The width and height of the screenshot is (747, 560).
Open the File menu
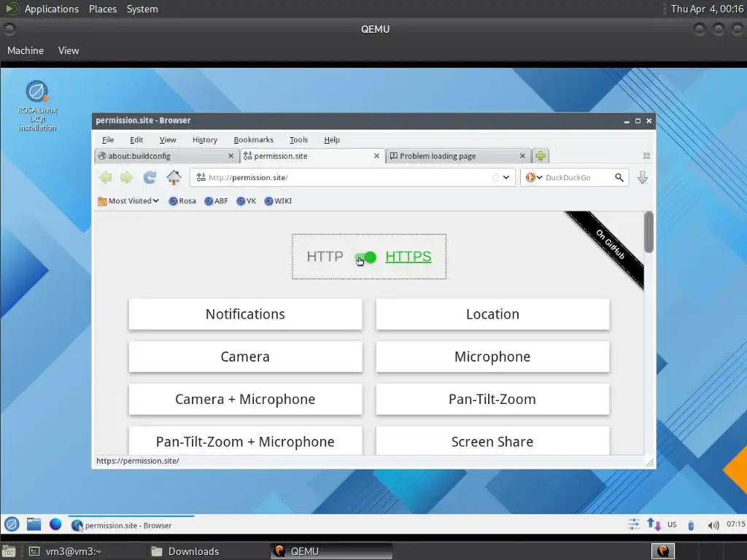coord(108,139)
